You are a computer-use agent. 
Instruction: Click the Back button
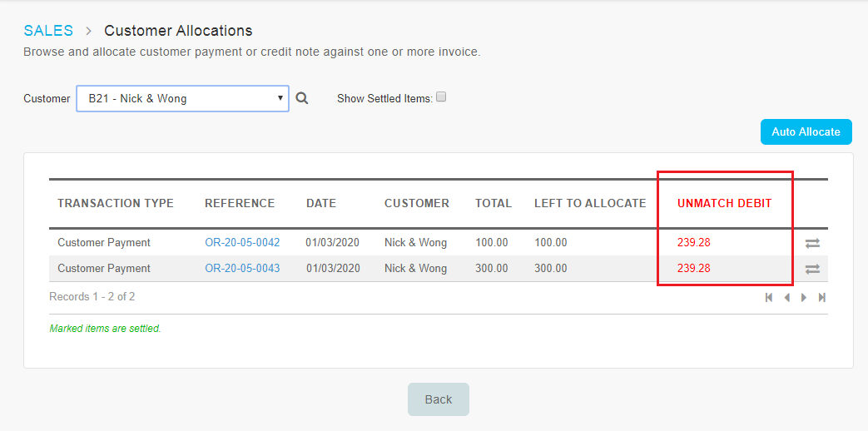coord(439,399)
